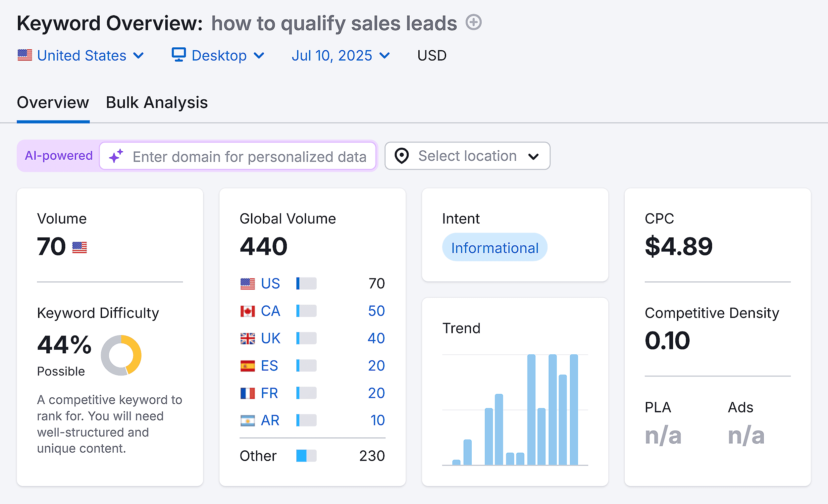Click the plus icon next to the keyword title

(x=473, y=22)
